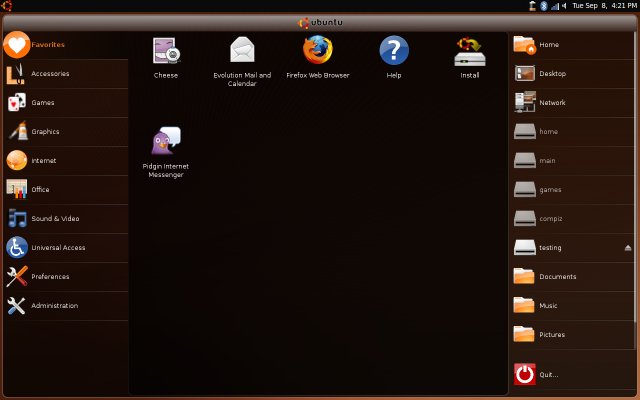The height and width of the screenshot is (400, 640).
Task: Open the Administration category
Action: point(66,306)
